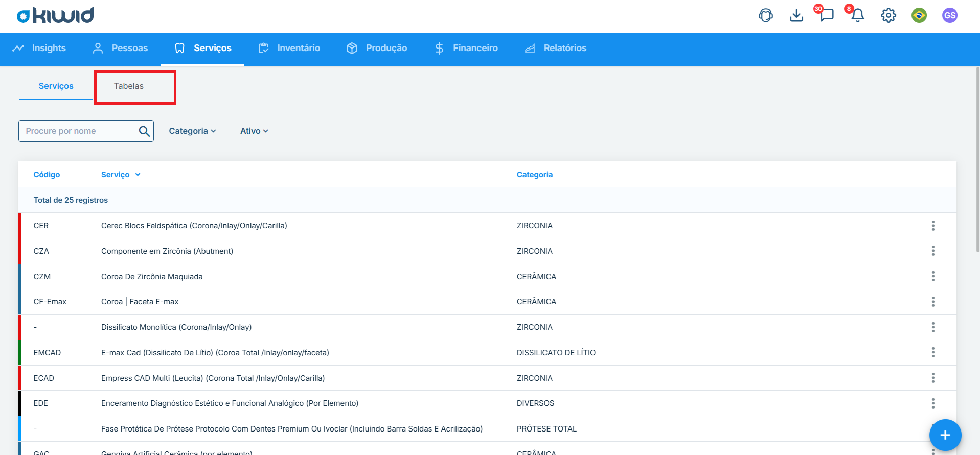
Task: Select Componente em Zircônia (Abutment) row
Action: pos(487,251)
